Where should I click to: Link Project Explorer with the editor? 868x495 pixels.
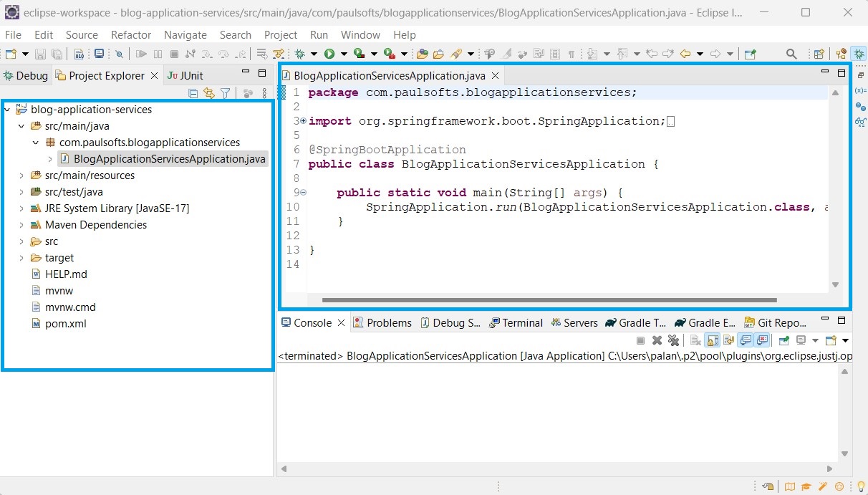[x=208, y=94]
